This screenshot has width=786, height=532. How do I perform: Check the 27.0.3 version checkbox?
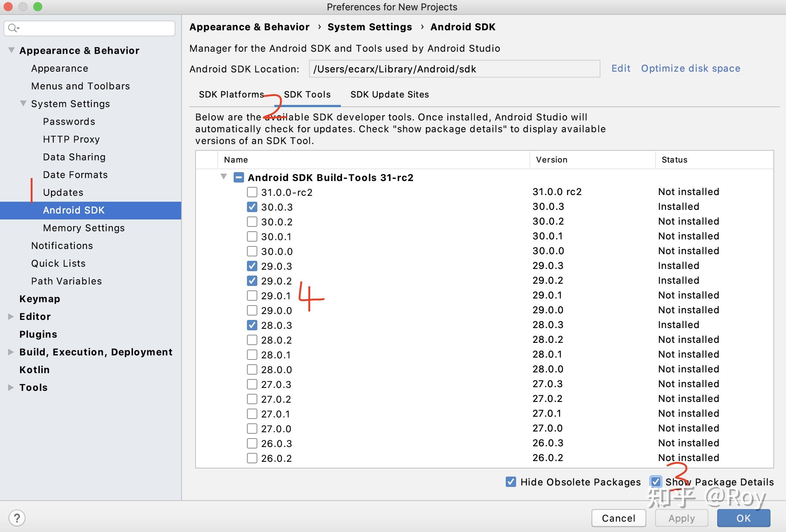tap(252, 384)
